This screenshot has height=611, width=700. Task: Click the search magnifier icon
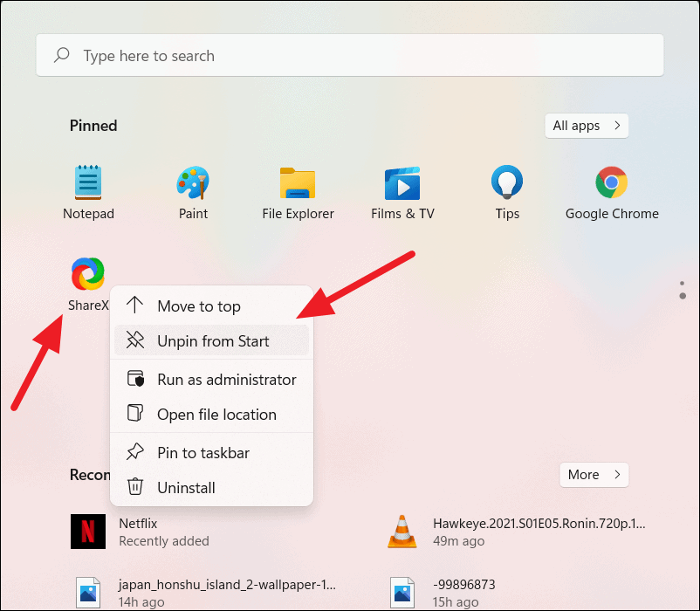tap(62, 55)
